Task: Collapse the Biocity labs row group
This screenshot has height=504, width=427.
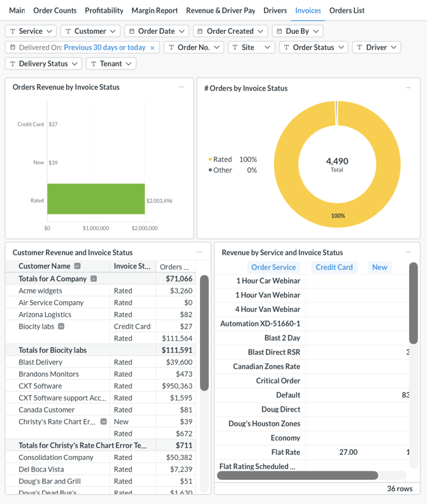Action: [61, 326]
